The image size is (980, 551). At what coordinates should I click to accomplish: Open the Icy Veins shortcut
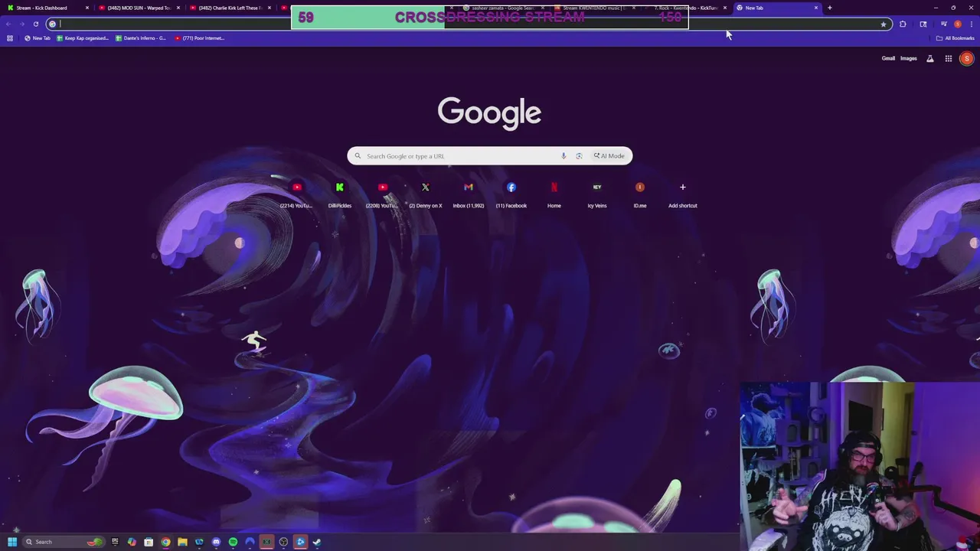(x=596, y=194)
